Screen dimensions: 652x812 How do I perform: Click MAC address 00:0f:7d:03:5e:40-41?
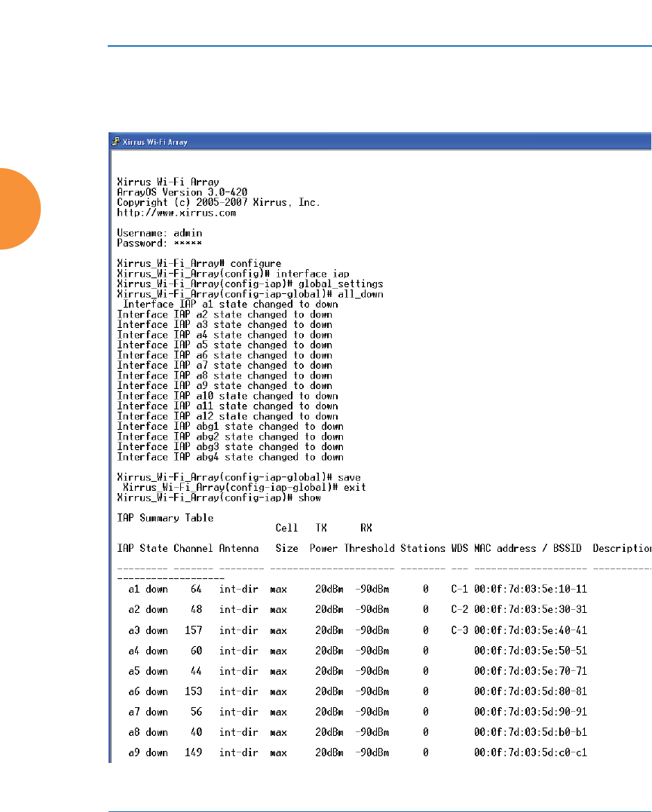click(x=531, y=630)
